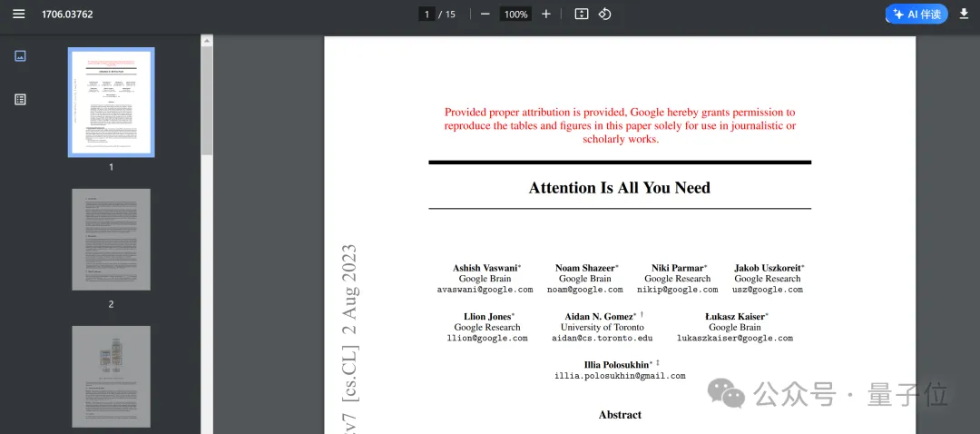Show document outline in sidebar
The height and width of the screenshot is (434, 980).
[x=20, y=99]
